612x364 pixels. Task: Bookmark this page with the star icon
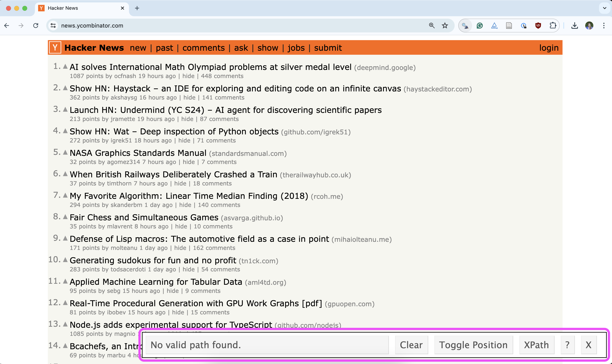click(x=445, y=26)
